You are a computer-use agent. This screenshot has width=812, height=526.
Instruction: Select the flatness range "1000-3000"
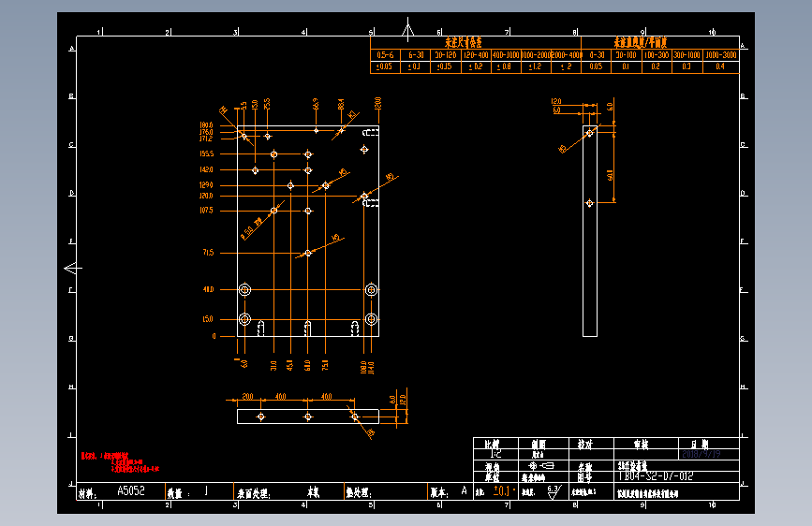coord(721,55)
